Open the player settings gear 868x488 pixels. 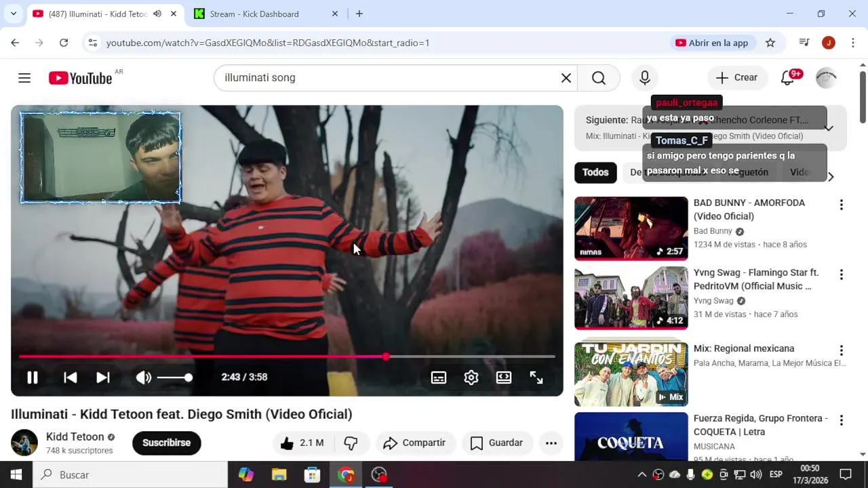(x=471, y=378)
